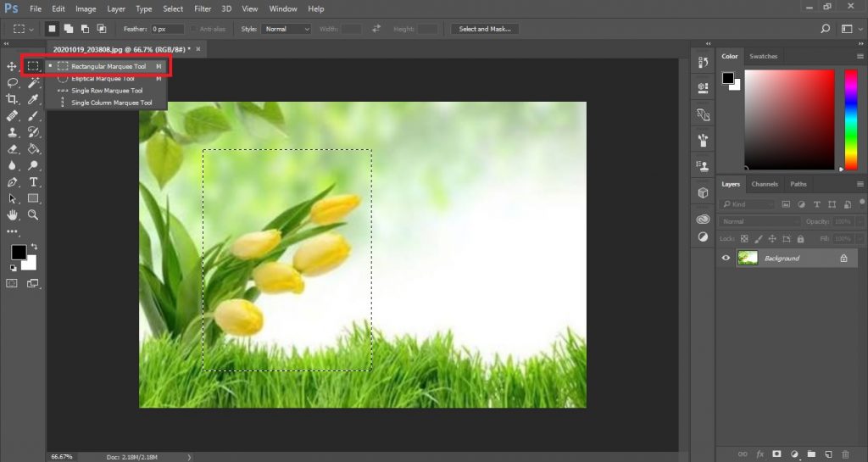Open the workspace switcher dropdown
The image size is (868, 462).
(x=849, y=29)
